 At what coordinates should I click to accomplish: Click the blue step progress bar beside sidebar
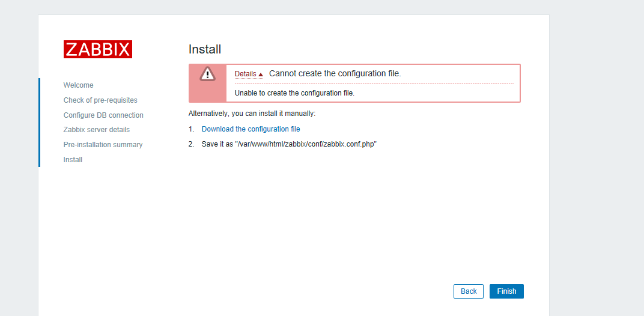(x=40, y=123)
